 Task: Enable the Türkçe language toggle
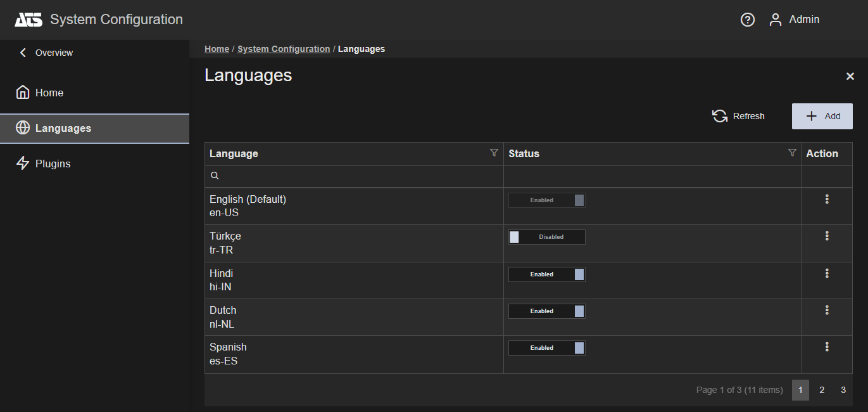point(546,237)
